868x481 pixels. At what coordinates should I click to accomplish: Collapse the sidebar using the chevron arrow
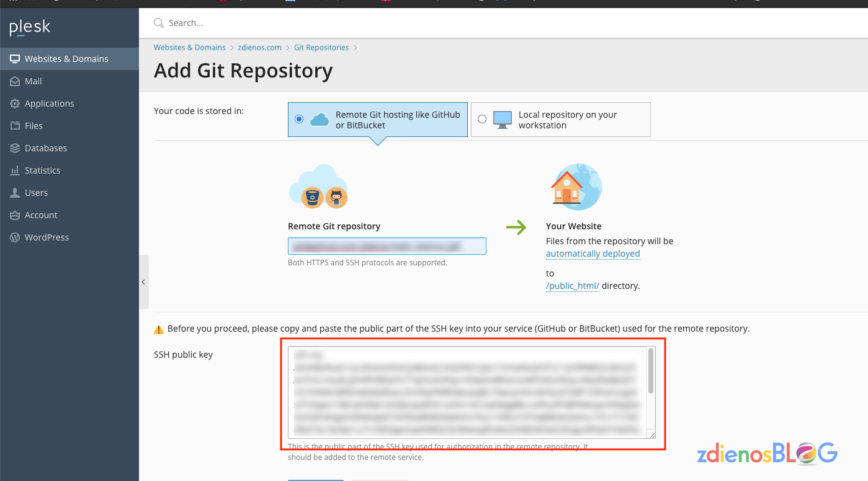click(143, 282)
